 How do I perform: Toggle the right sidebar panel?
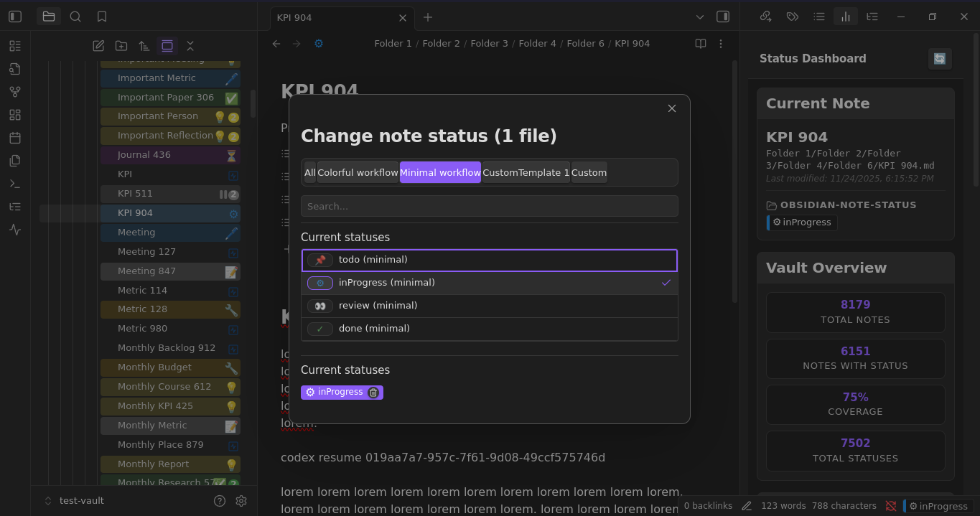pos(723,17)
